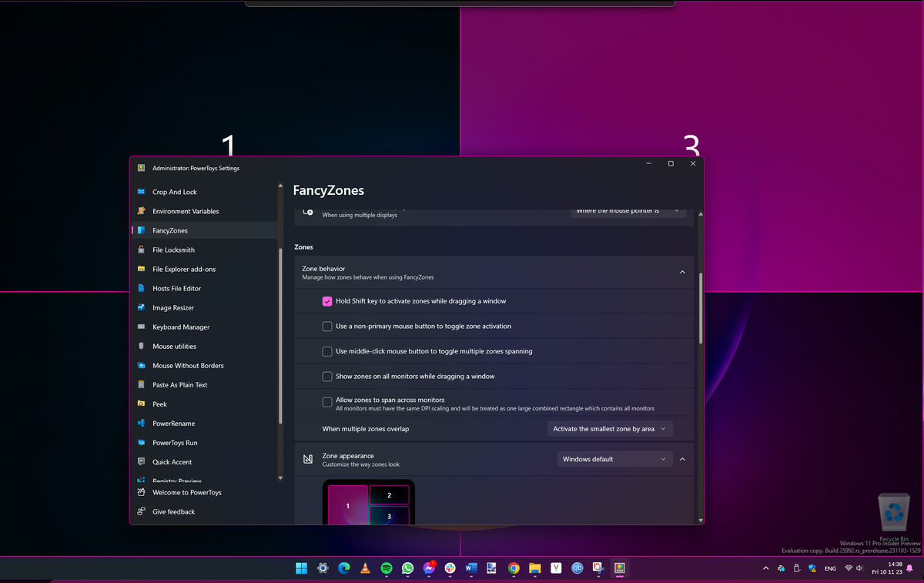Select the Image Resizer icon in the sidebar
Viewport: 924px width, 583px height.
coord(143,307)
